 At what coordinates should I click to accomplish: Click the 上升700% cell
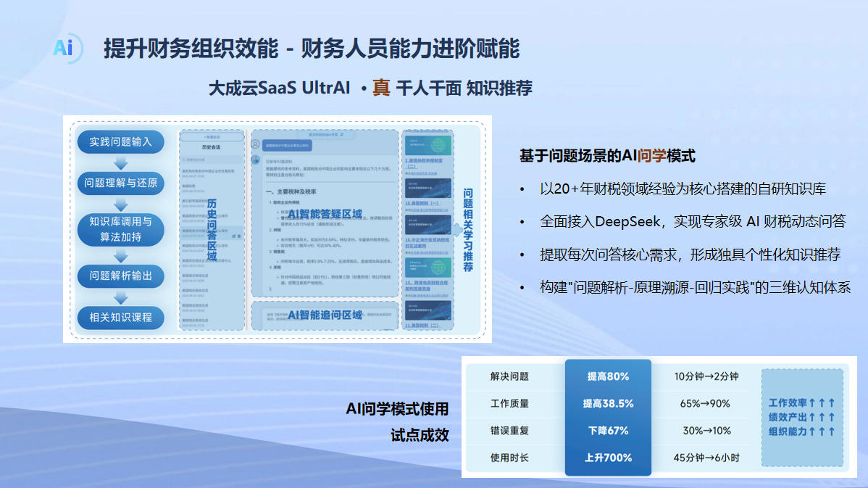coord(608,458)
